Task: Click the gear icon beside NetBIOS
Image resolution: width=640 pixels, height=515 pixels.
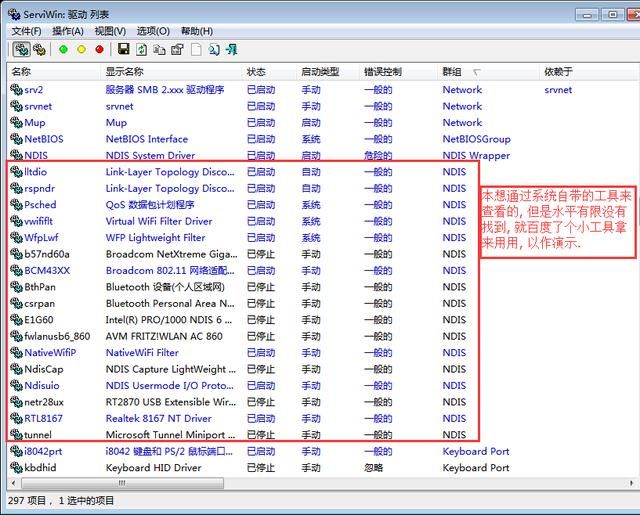Action: [x=16, y=139]
